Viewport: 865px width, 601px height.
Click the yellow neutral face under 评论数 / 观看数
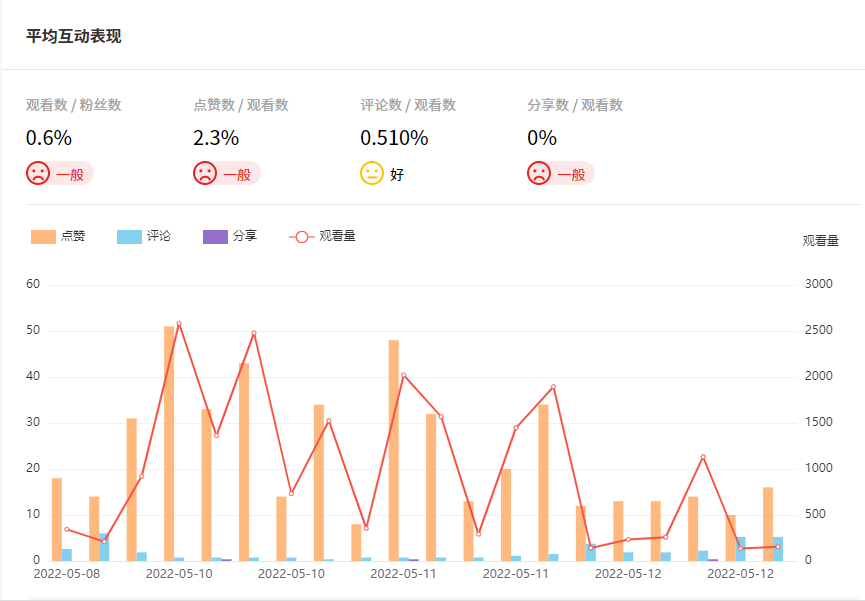click(372, 173)
